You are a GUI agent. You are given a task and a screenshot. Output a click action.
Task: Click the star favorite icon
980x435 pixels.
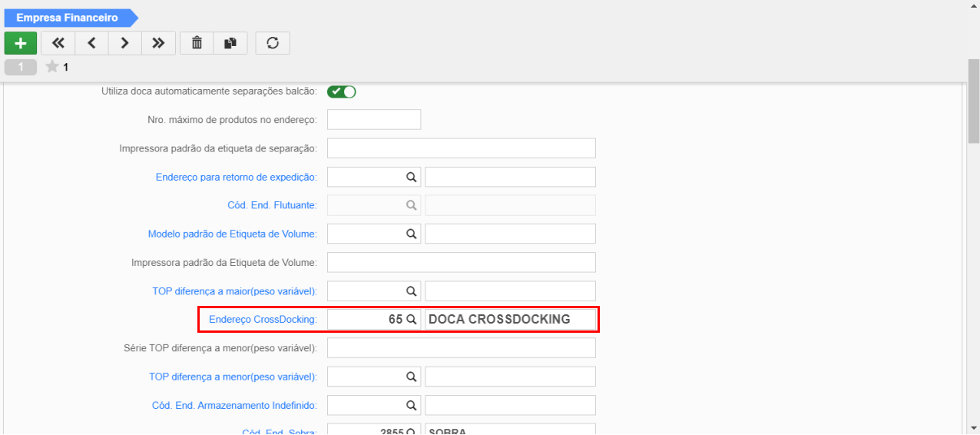pos(52,67)
